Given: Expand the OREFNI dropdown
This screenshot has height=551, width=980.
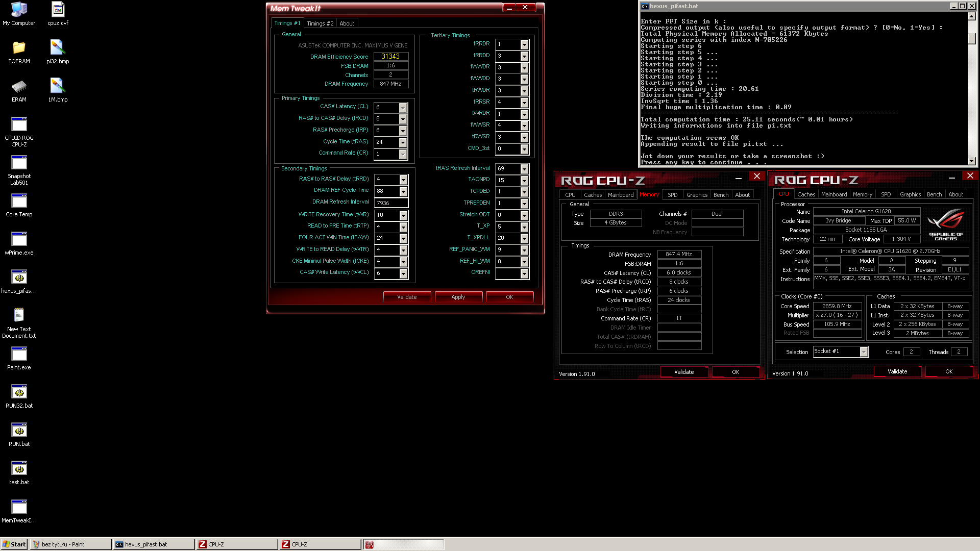Looking at the screenshot, I should [524, 273].
